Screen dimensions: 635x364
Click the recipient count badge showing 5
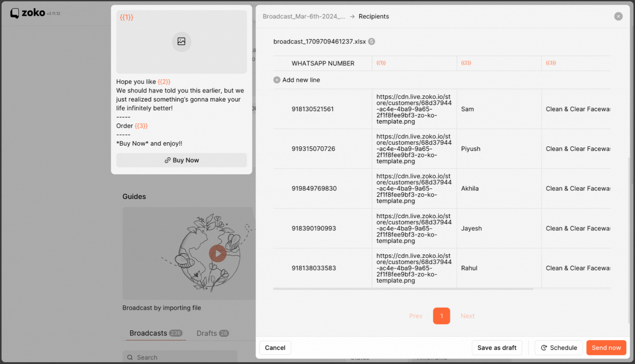372,41
